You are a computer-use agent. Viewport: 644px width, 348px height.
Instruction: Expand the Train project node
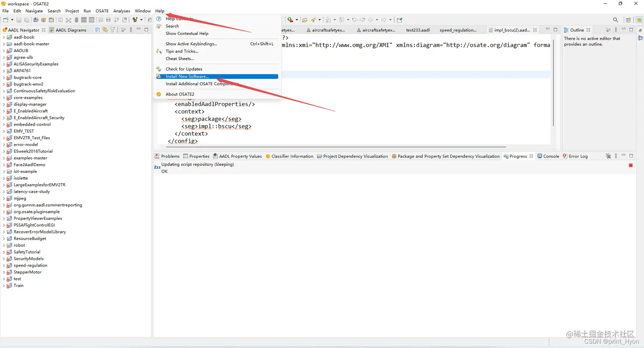click(x=4, y=286)
